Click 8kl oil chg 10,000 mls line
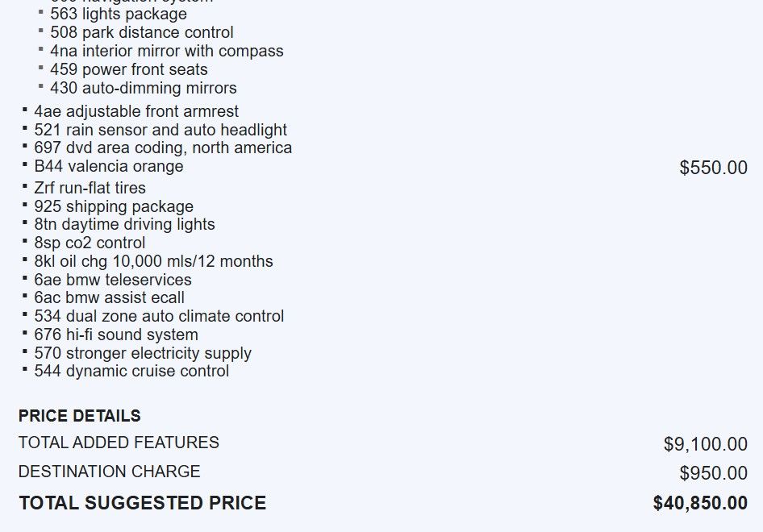 coord(153,261)
